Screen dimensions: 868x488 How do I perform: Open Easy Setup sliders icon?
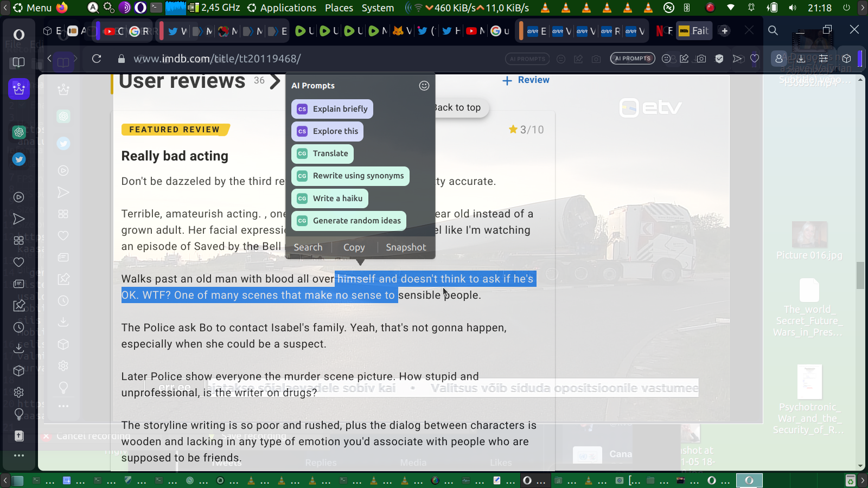[824, 59]
